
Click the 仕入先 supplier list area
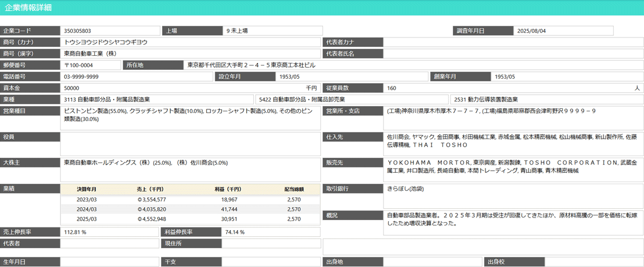click(x=513, y=144)
